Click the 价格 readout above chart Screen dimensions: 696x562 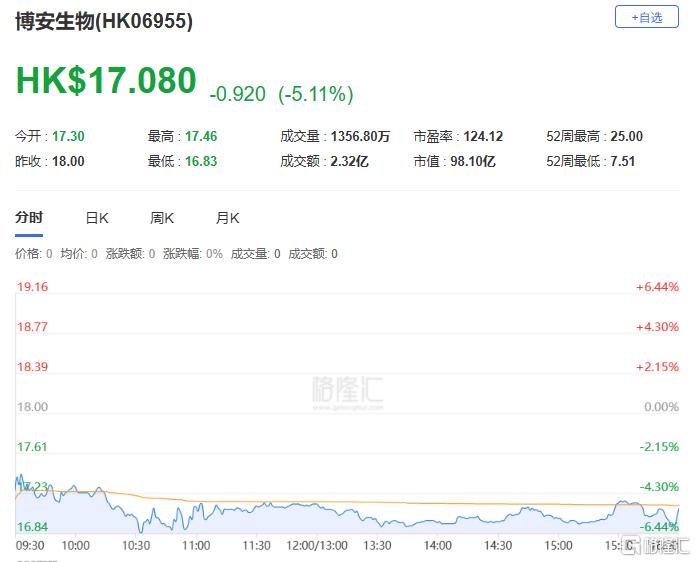pos(34,254)
